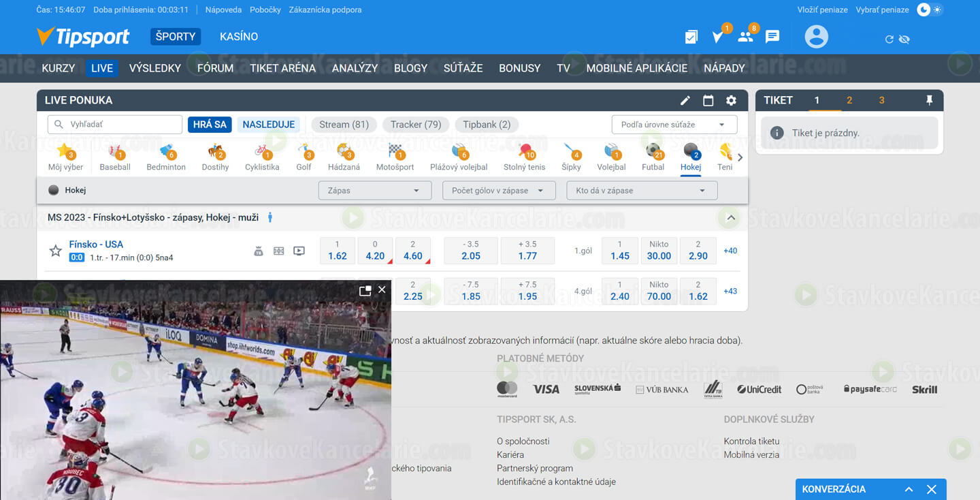This screenshot has width=980, height=500.
Task: Open the VÝSLEDKY menu
Action: (155, 68)
